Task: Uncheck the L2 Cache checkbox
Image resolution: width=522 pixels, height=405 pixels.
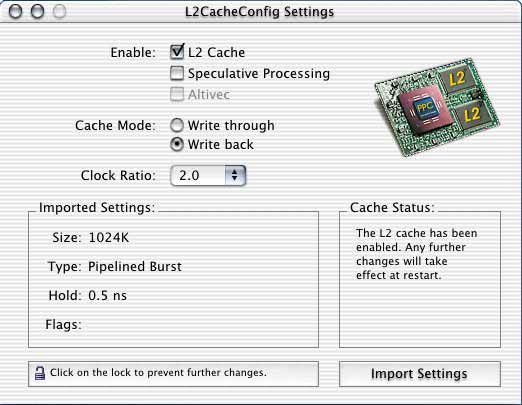Action: [177, 52]
